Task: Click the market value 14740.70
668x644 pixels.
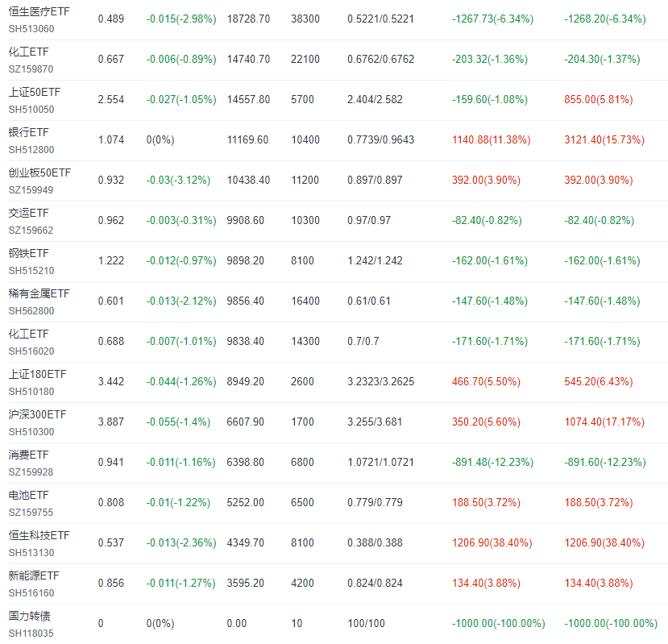Action: point(248,60)
